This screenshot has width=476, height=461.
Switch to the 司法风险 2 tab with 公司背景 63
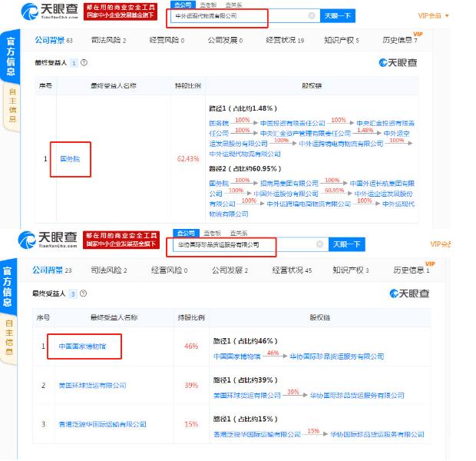point(108,40)
